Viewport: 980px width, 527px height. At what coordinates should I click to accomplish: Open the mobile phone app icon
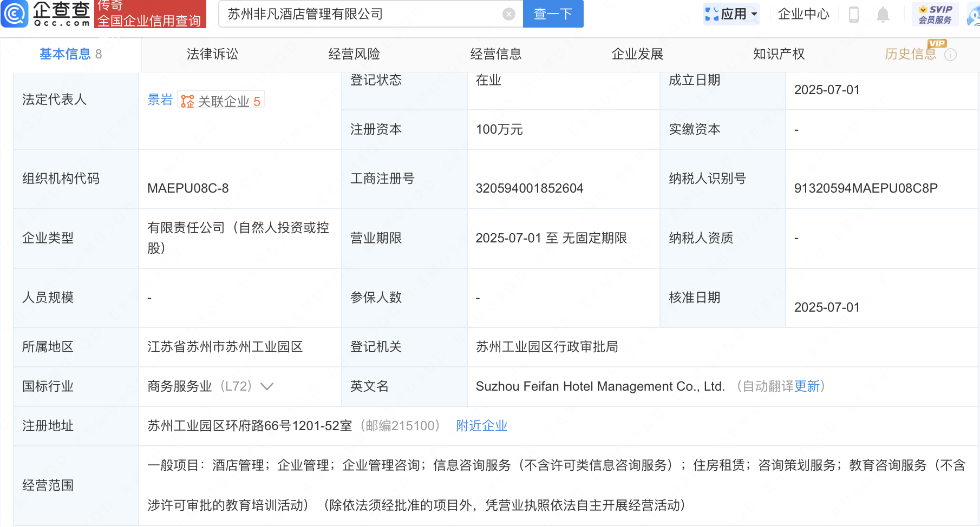coord(854,14)
